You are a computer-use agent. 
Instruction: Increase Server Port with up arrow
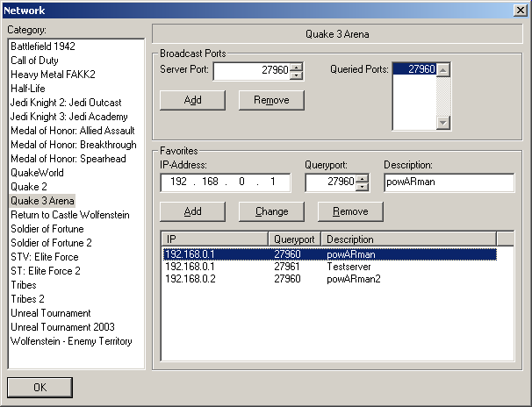click(x=297, y=67)
